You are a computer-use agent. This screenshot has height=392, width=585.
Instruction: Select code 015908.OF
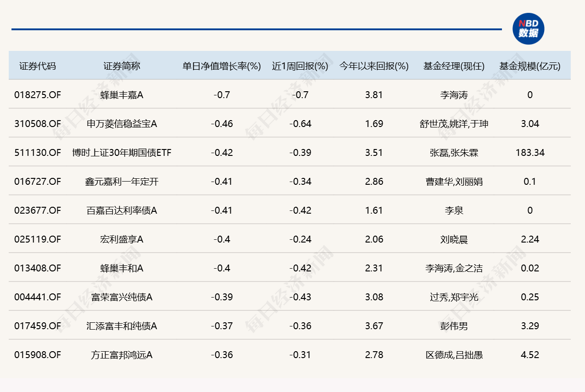38,355
